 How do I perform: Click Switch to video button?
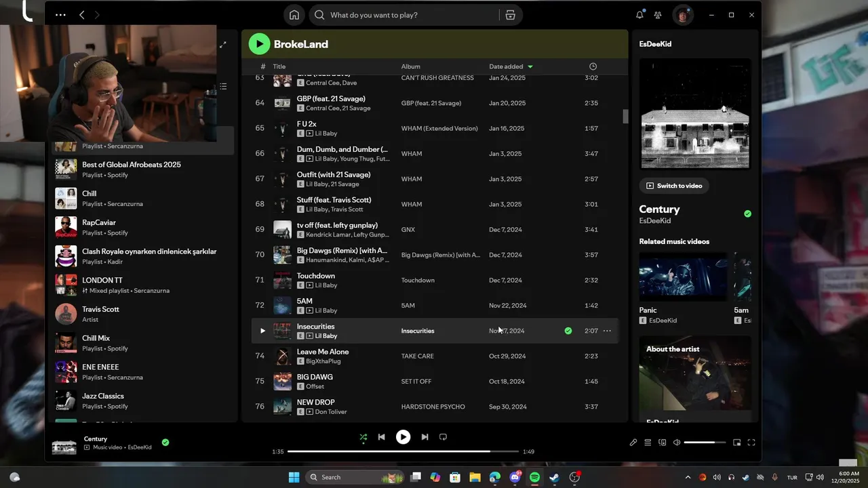click(674, 186)
